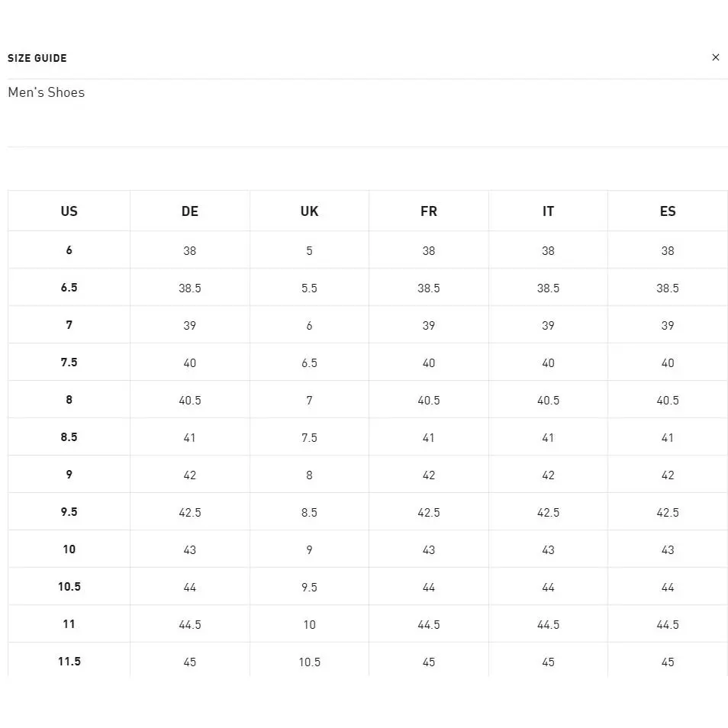Close the size guide with the X icon
This screenshot has height=728, width=728.
(716, 57)
